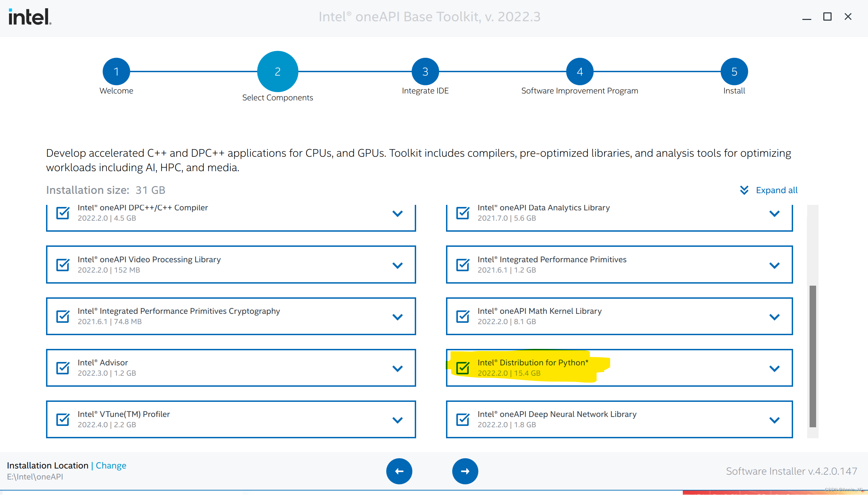Open step 5 Install circle
The image size is (868, 495).
pyautogui.click(x=734, y=71)
